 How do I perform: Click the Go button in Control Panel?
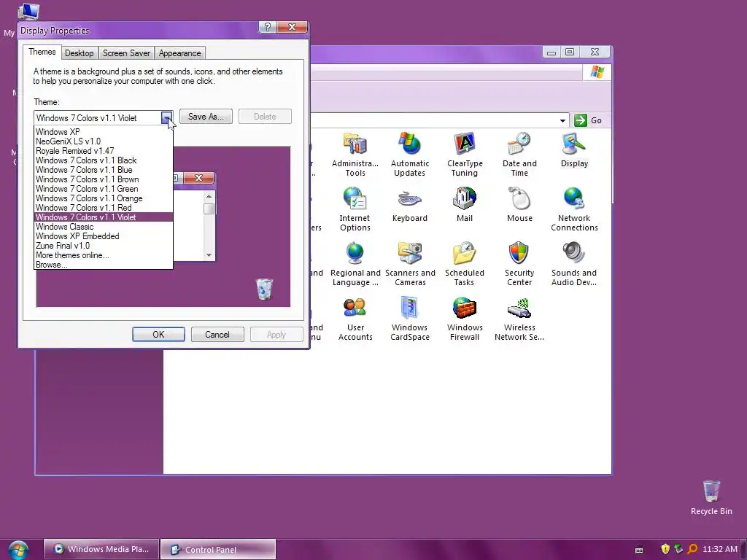pyautogui.click(x=589, y=120)
